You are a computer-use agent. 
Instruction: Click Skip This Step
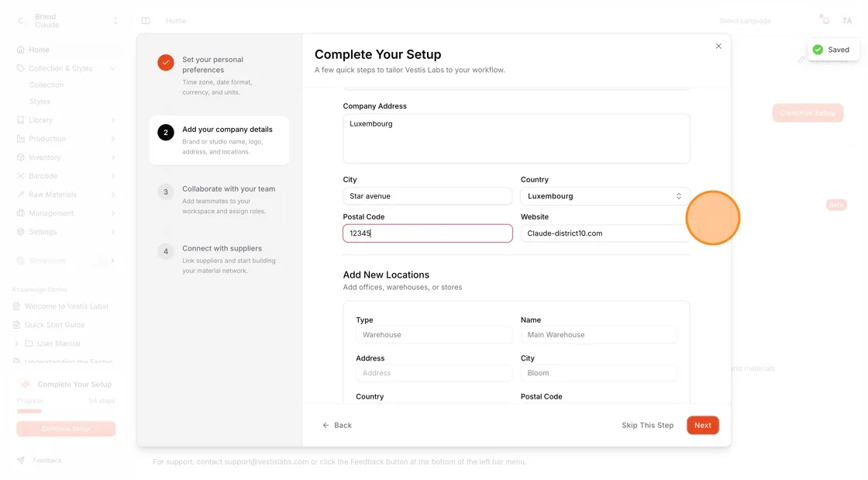click(647, 425)
